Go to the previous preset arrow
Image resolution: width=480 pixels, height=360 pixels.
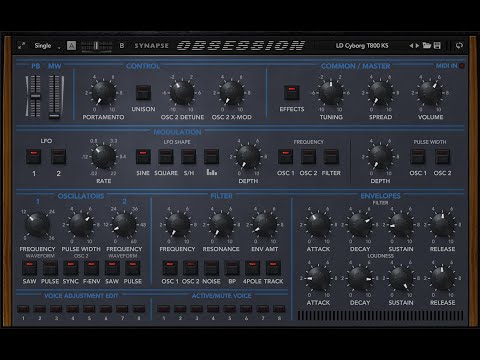(411, 46)
